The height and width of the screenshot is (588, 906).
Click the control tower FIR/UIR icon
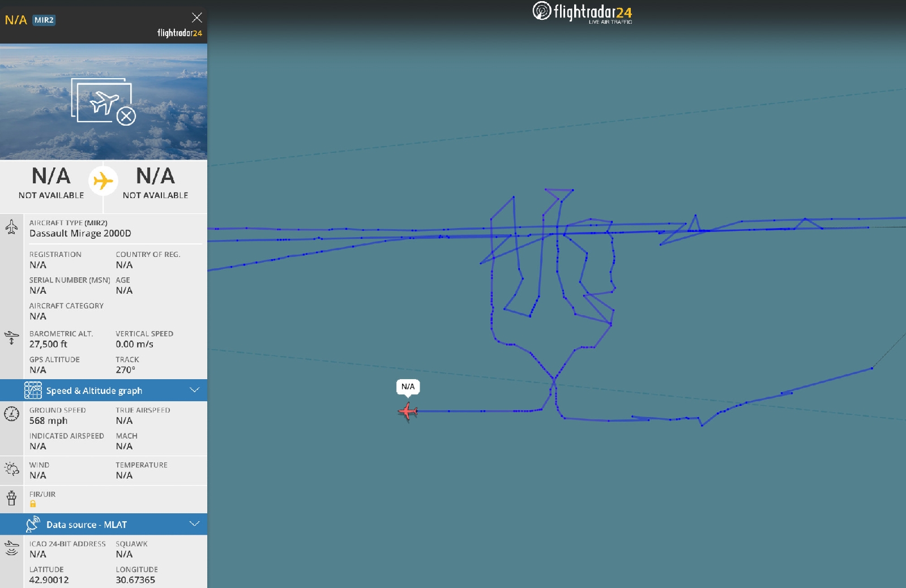(x=11, y=498)
